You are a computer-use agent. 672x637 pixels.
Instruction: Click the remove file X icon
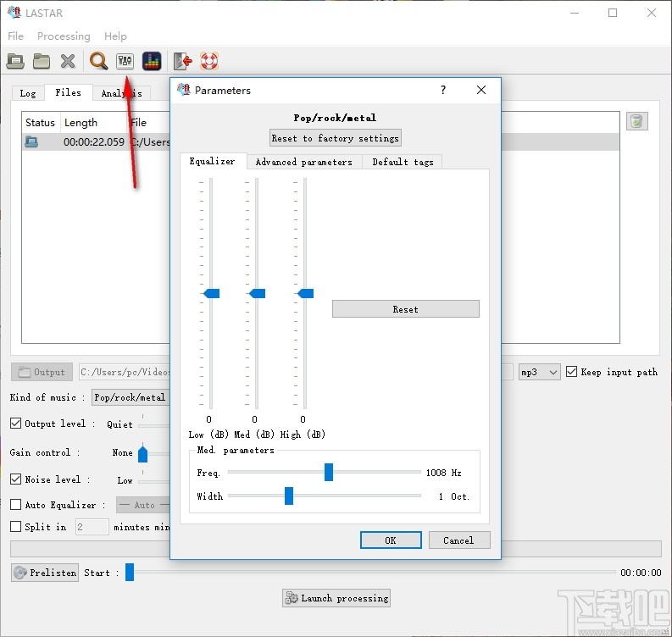(x=68, y=61)
